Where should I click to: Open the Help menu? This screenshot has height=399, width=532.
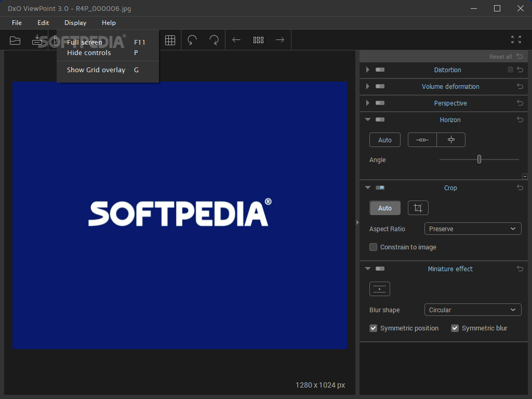pyautogui.click(x=109, y=23)
